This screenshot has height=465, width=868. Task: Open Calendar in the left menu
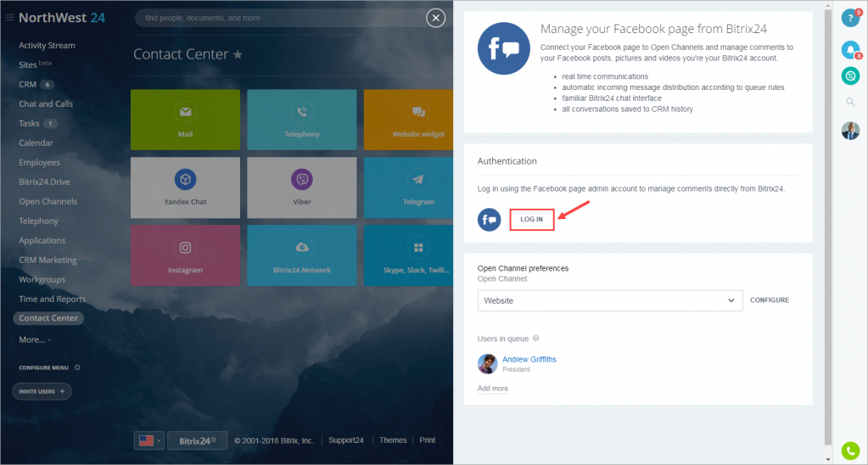click(36, 143)
